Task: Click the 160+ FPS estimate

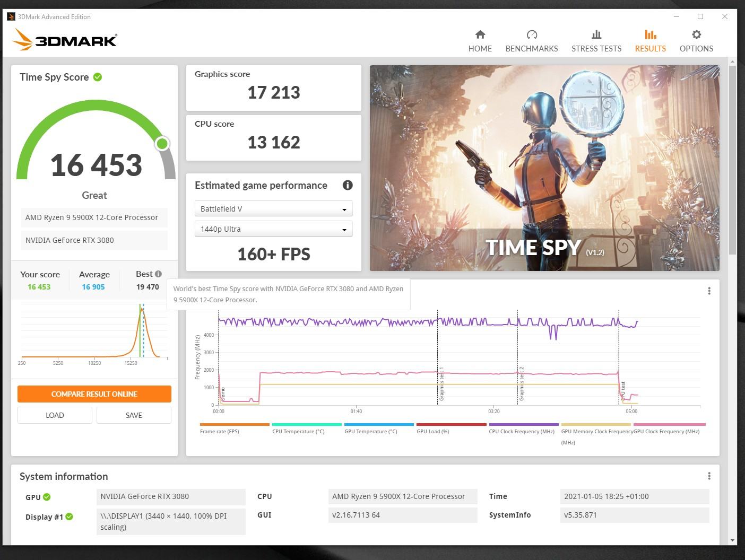Action: [x=274, y=254]
